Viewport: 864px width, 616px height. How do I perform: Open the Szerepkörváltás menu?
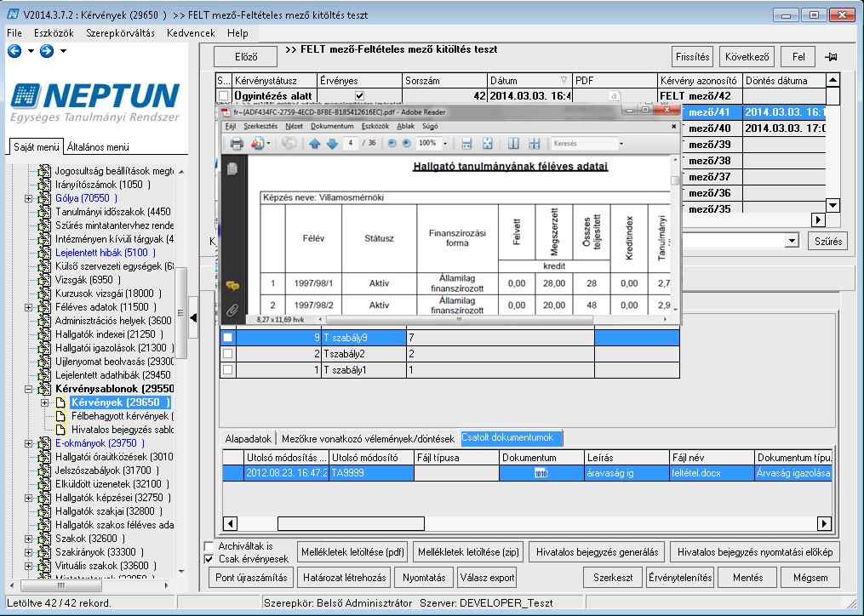(120, 33)
